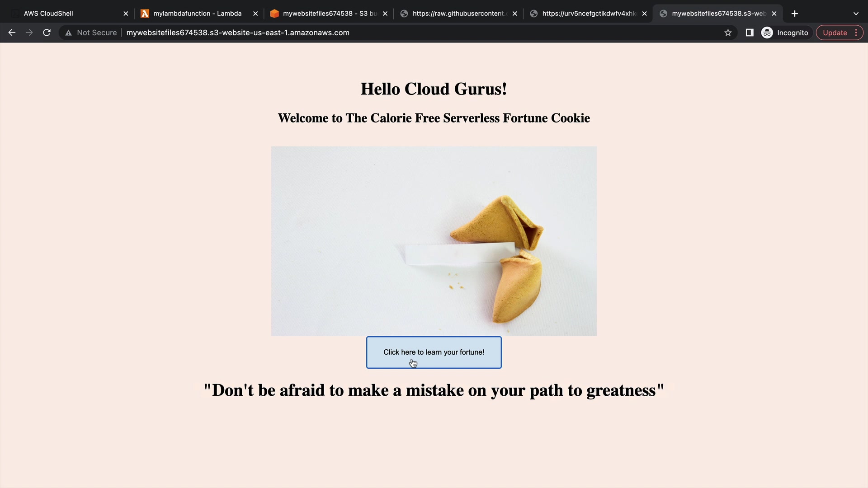Open the side panel icon
This screenshot has height=488, width=868.
pos(750,33)
